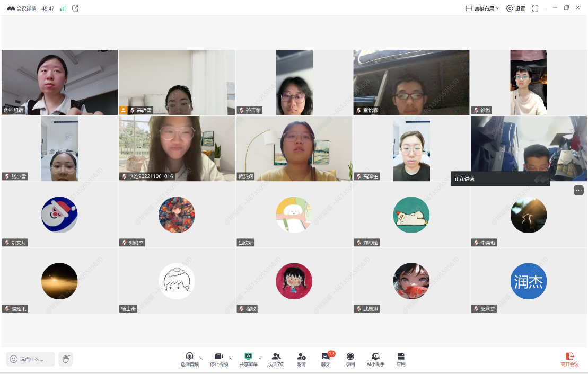Viewport: 588px width, 374px height.
Task: Open 聊天 chat with 12 unread messages
Action: 326,357
